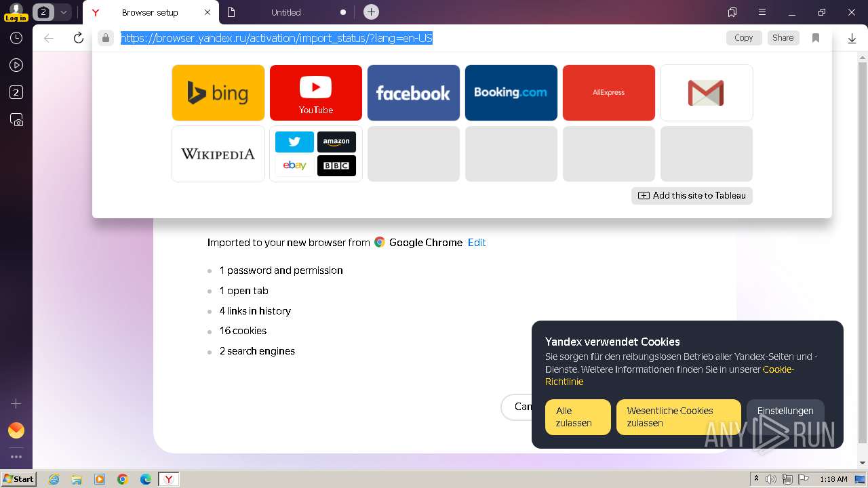
Task: Open the downloads panel
Action: pyautogui.click(x=852, y=39)
